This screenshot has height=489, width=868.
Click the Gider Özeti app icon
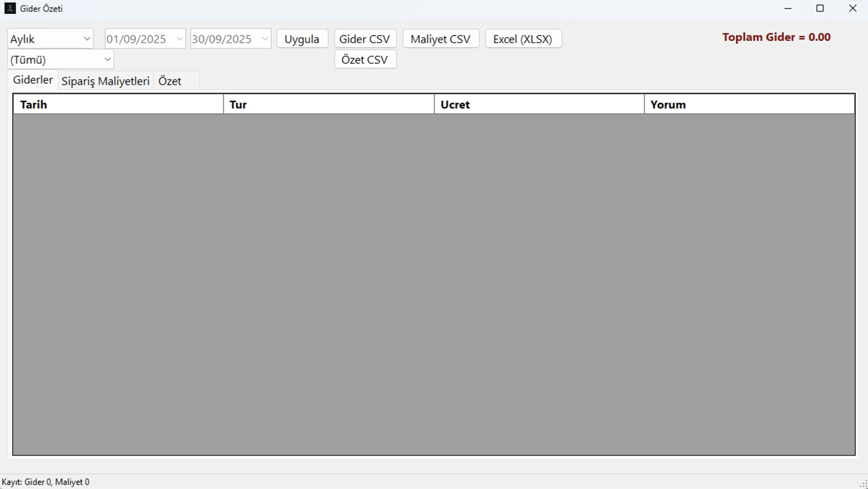coord(10,8)
